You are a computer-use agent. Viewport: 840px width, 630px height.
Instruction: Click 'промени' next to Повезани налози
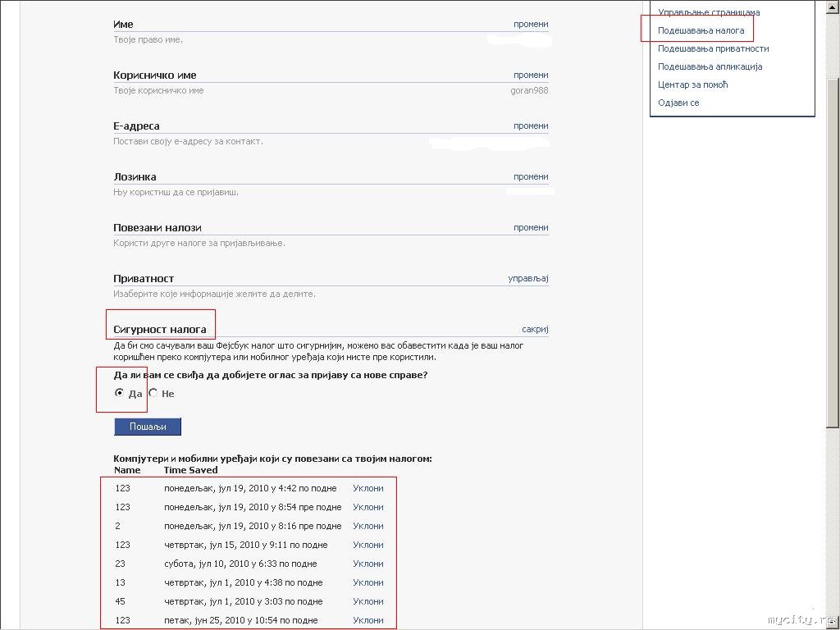[531, 228]
